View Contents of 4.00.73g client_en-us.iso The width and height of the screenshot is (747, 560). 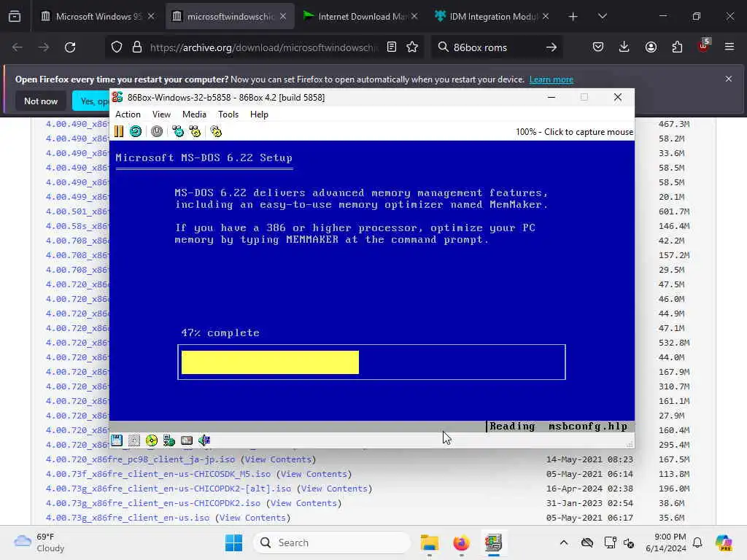tap(252, 518)
